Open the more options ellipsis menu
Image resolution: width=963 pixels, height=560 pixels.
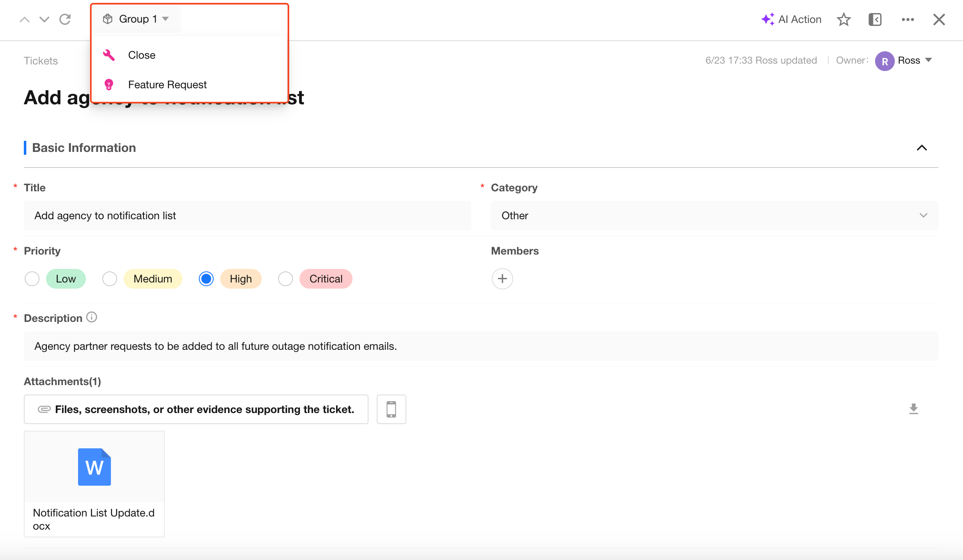point(908,19)
